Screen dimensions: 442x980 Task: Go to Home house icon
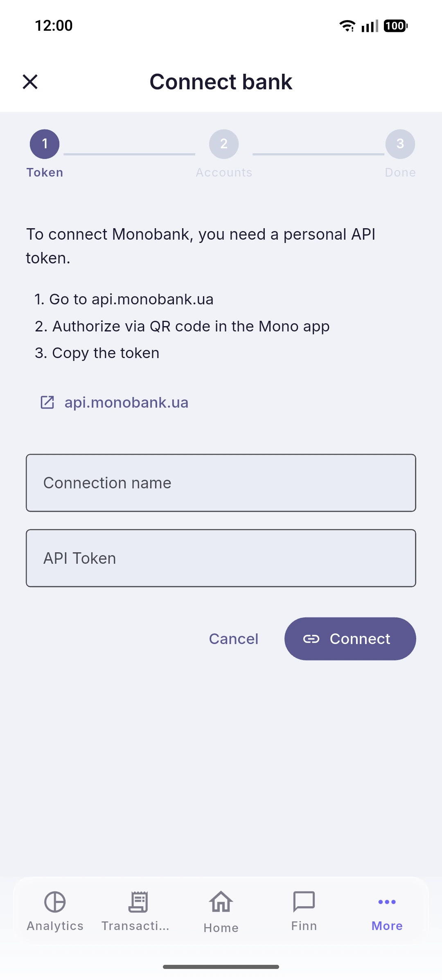tap(221, 902)
